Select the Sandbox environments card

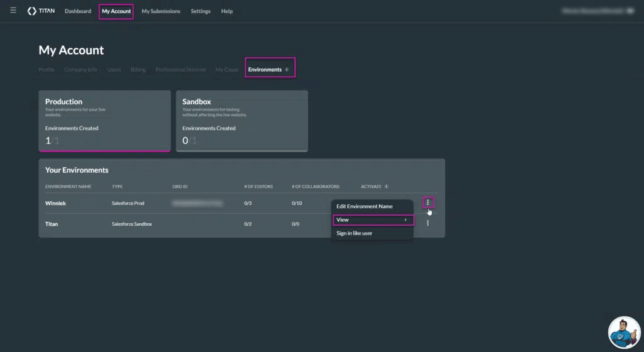(242, 121)
